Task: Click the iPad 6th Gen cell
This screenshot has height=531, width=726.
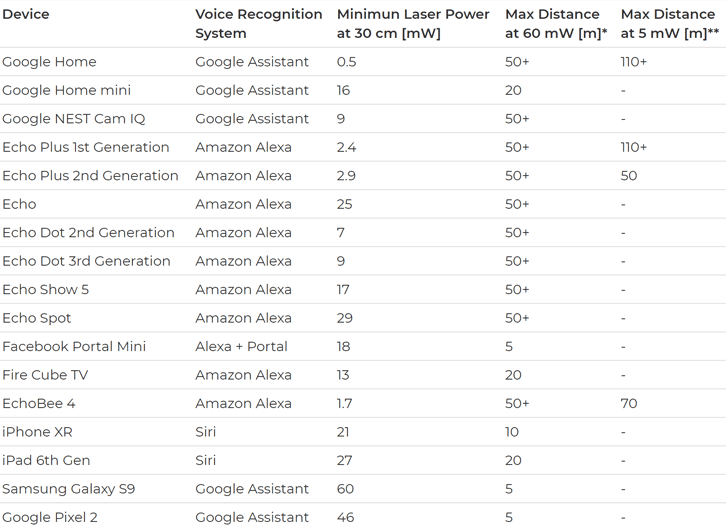Action: (x=46, y=461)
